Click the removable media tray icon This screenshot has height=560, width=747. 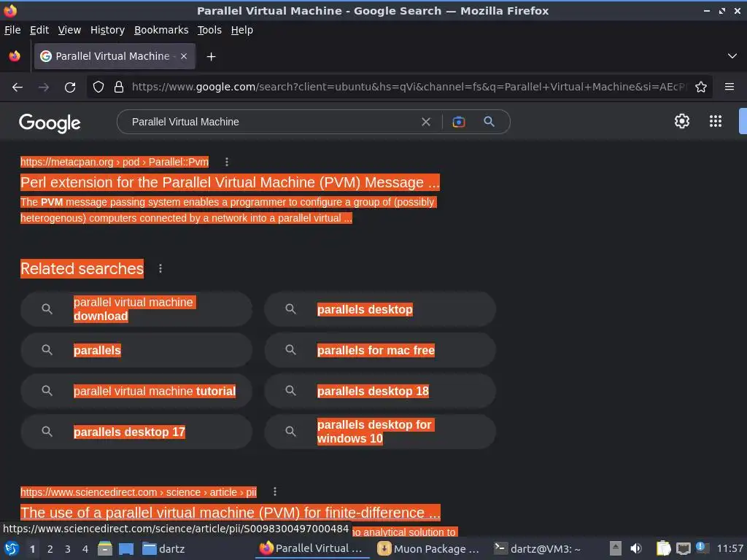(616, 548)
